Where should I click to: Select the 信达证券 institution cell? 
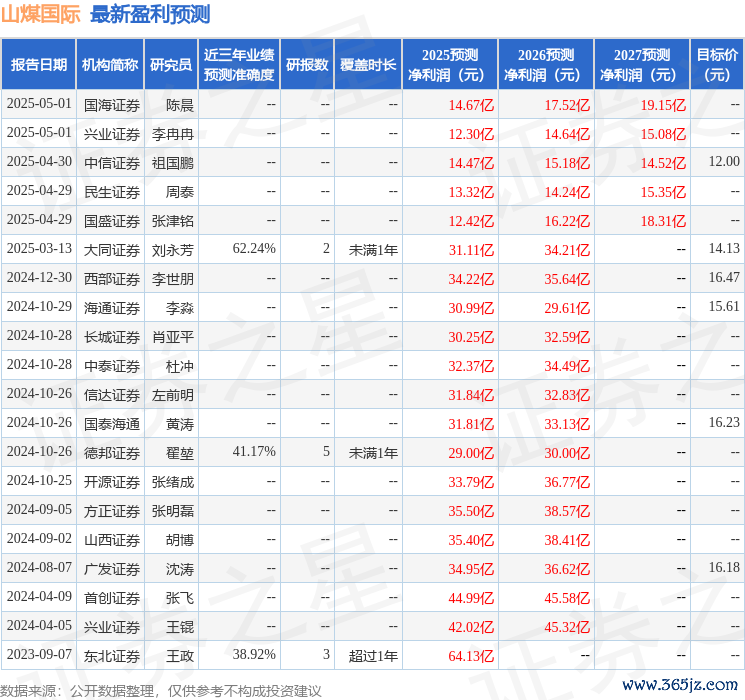112,395
